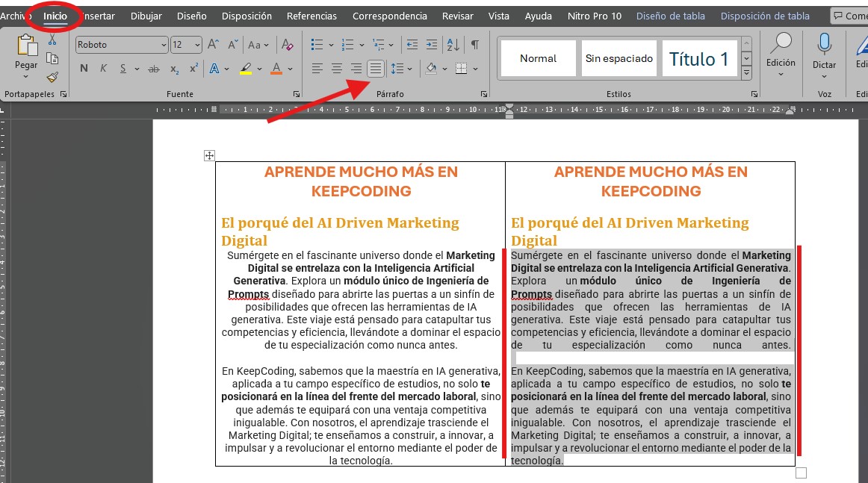Screen dimensions: 868x483
Task: Toggle strikethrough formatting
Action: (154, 69)
